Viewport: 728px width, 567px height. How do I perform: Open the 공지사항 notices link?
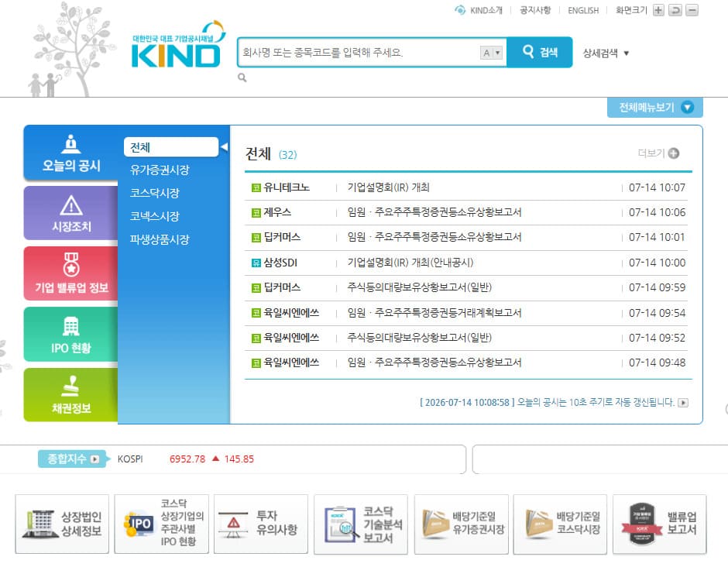click(x=535, y=10)
